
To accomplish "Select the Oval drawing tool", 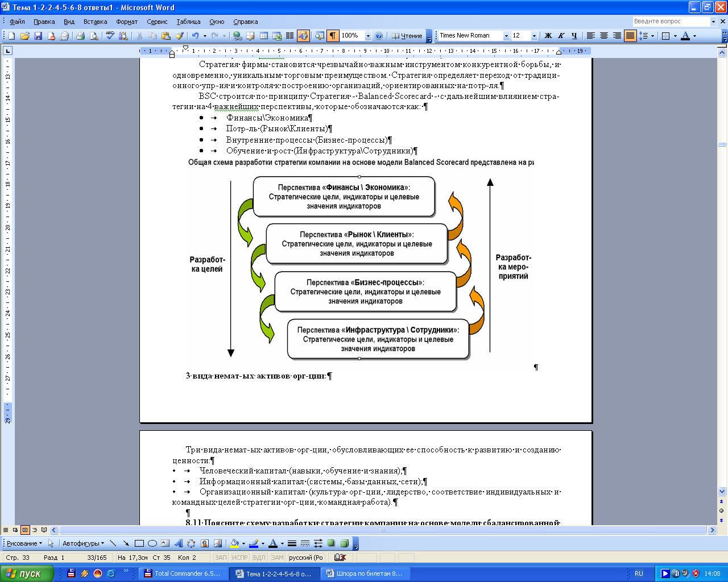I will pyautogui.click(x=152, y=543).
